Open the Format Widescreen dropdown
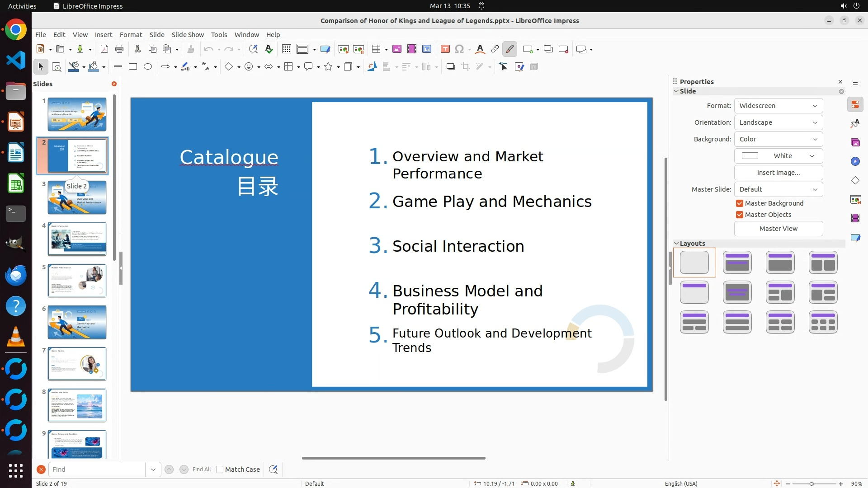This screenshot has height=488, width=868. pos(778,106)
